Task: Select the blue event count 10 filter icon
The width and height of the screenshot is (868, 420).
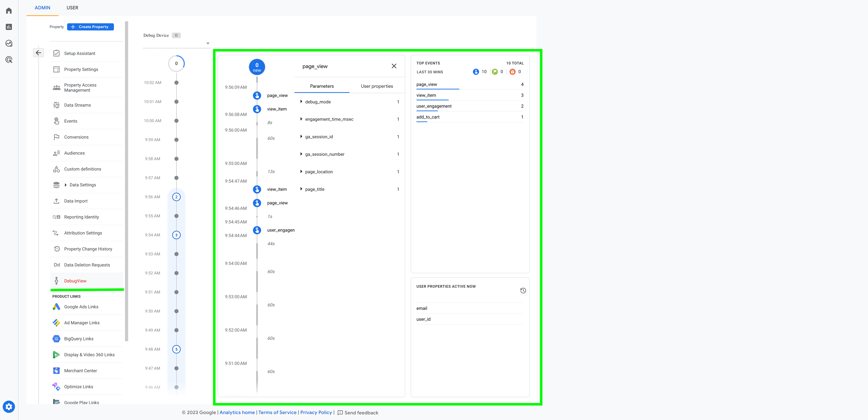Action: point(476,72)
